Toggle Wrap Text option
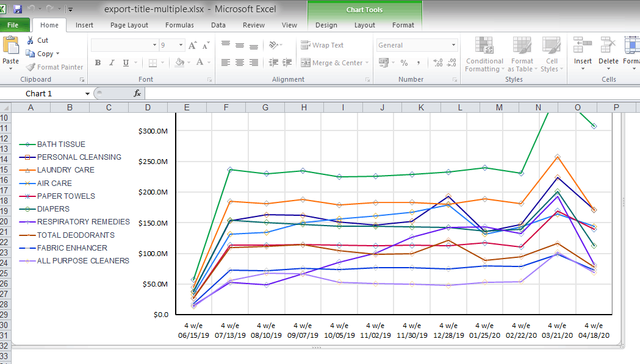Screen dimensions: 640x364 point(322,45)
